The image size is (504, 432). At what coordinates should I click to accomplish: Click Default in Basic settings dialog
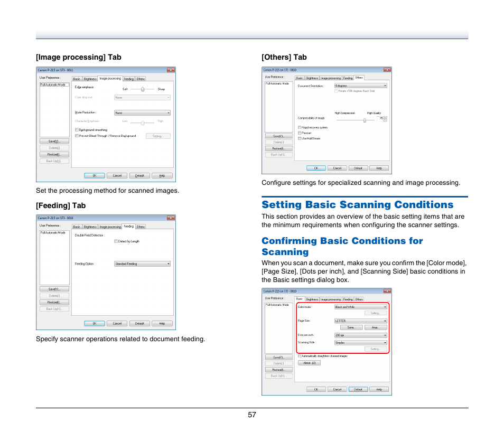[x=358, y=390]
